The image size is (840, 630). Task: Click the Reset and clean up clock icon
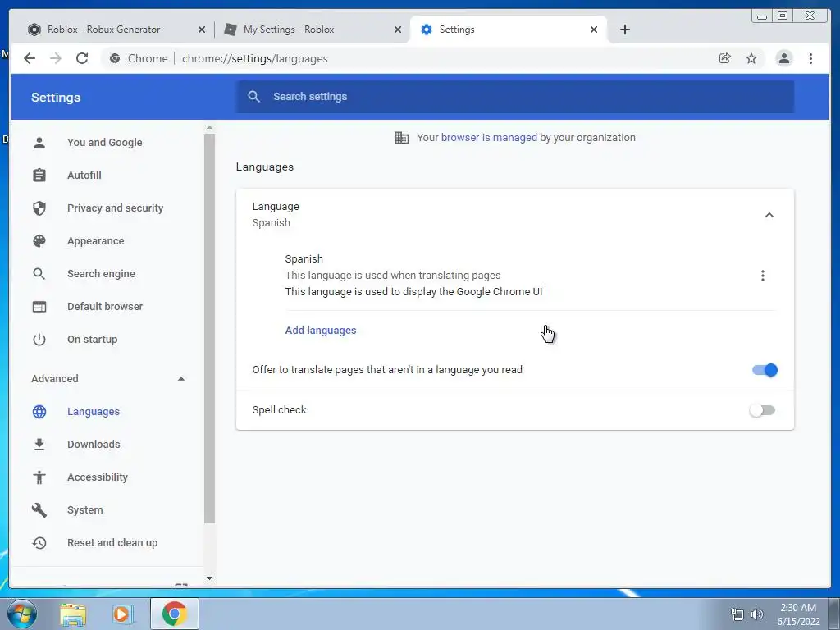pyautogui.click(x=39, y=543)
